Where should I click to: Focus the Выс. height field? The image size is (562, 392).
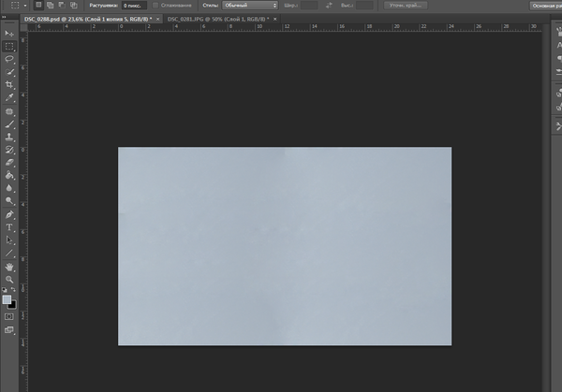coord(365,6)
